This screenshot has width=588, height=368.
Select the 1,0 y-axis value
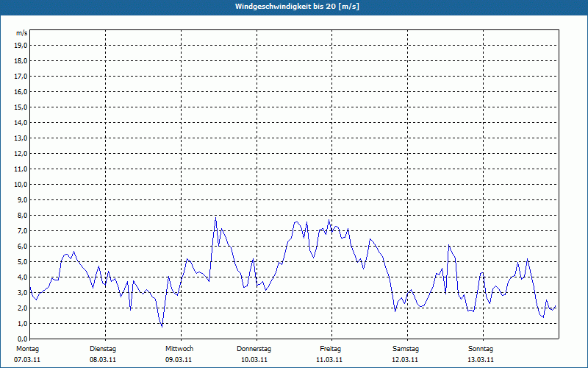[23, 323]
